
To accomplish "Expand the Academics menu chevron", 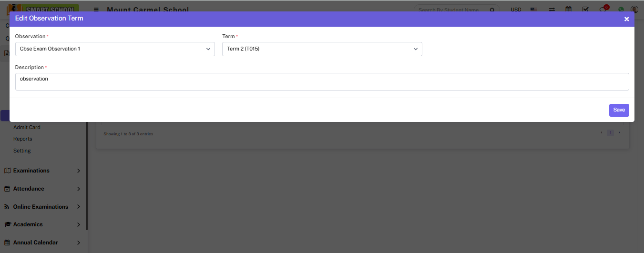I will pyautogui.click(x=79, y=224).
